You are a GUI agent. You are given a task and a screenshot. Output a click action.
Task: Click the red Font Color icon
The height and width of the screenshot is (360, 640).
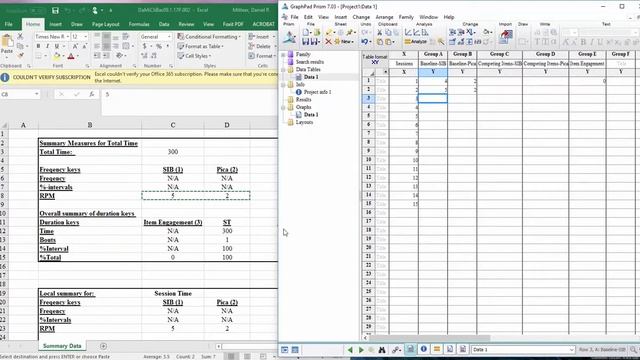(71, 56)
